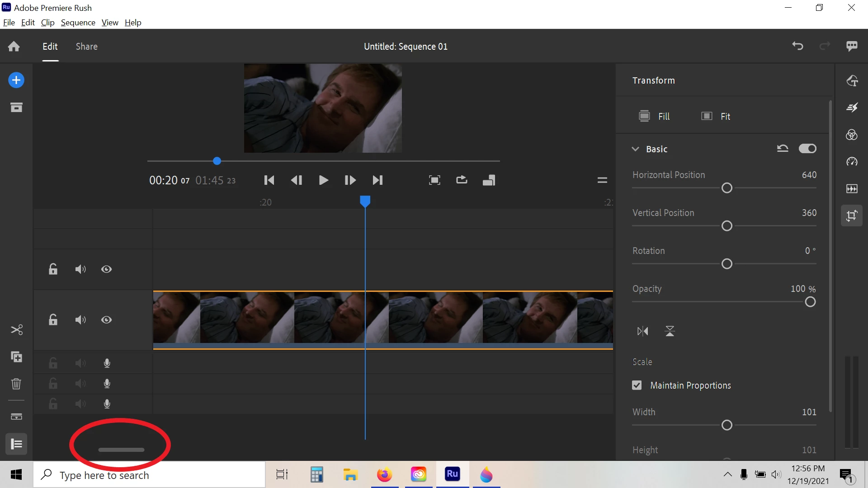Open the Sequence menu
Viewport: 868px width, 488px height.
[78, 23]
